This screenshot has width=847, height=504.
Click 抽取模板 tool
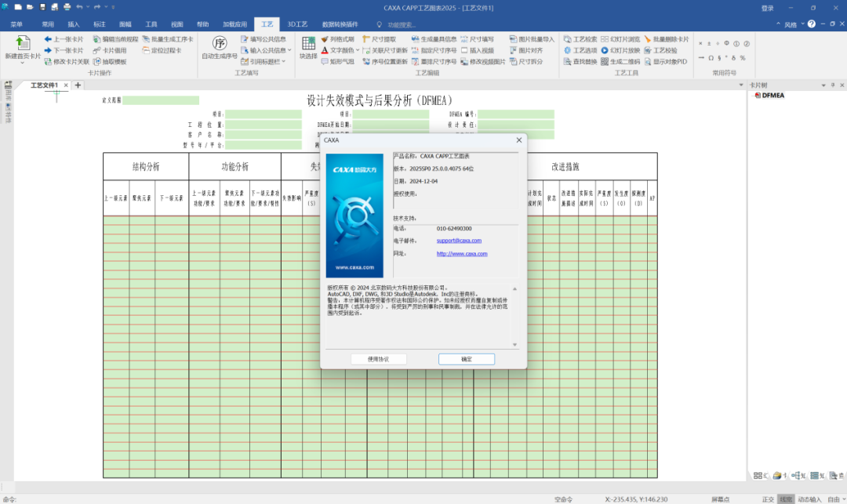[110, 61]
